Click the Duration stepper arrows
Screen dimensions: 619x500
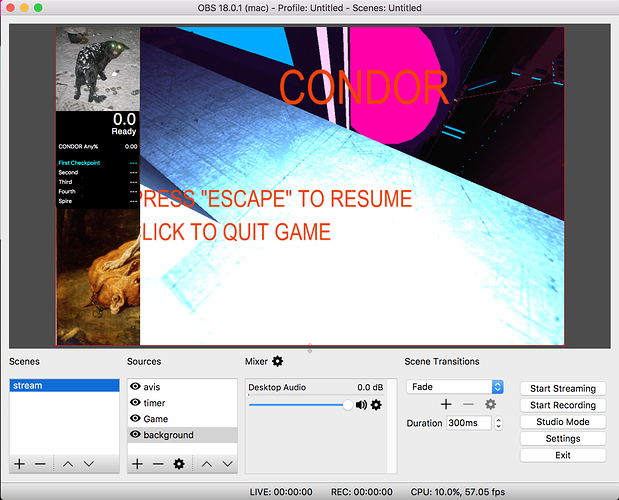coord(498,423)
